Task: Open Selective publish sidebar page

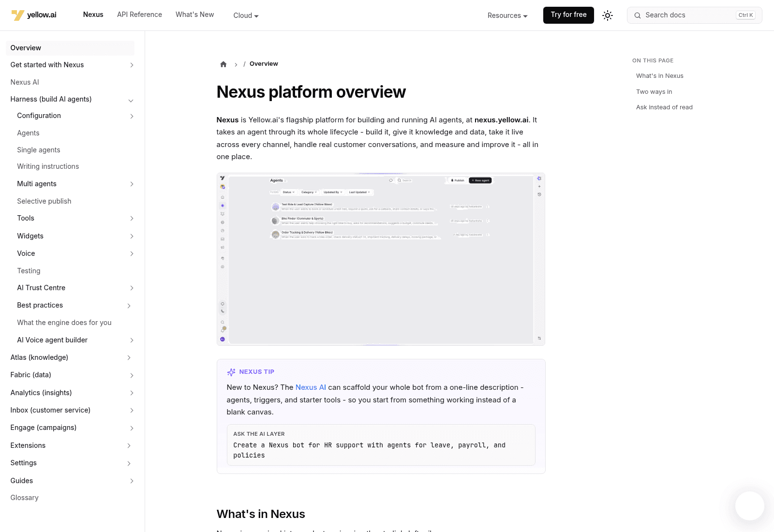Action: pos(44,201)
